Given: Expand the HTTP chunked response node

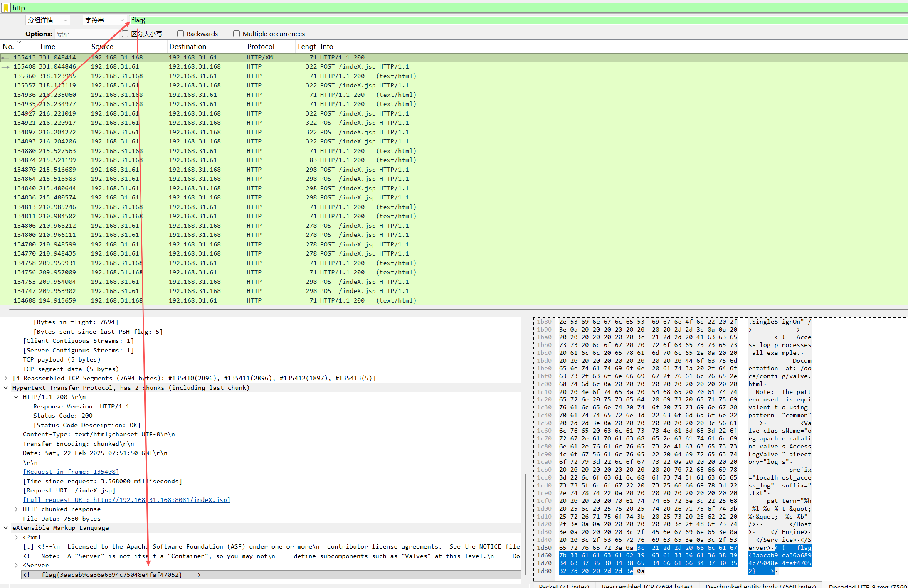Looking at the screenshot, I should (x=16, y=509).
